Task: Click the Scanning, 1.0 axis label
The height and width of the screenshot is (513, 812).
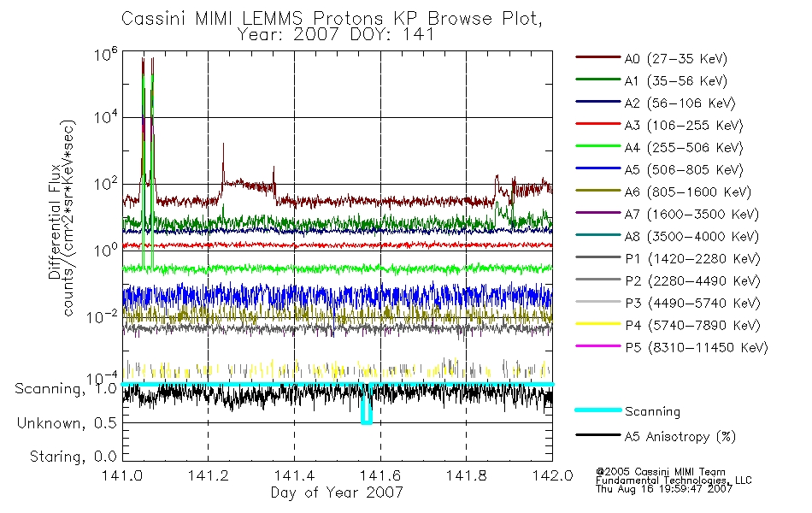Action: pyautogui.click(x=66, y=389)
